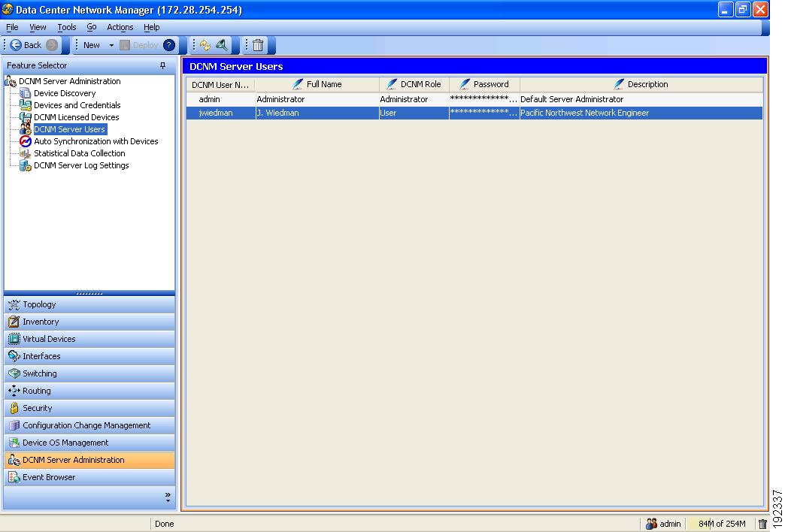
Task: Open the Event Browser panel icon
Action: tap(13, 477)
